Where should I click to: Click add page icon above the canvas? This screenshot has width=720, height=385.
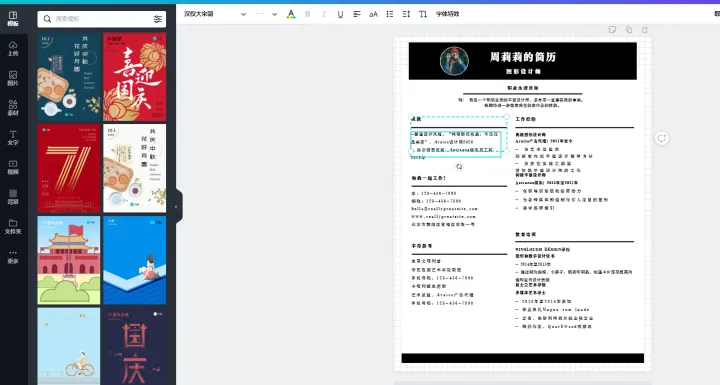pos(645,30)
